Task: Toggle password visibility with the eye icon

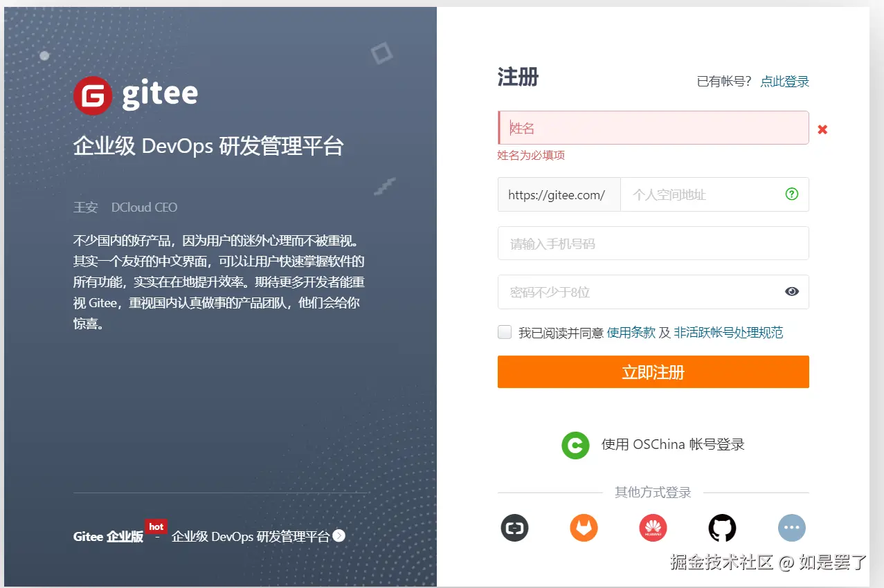Action: (791, 291)
